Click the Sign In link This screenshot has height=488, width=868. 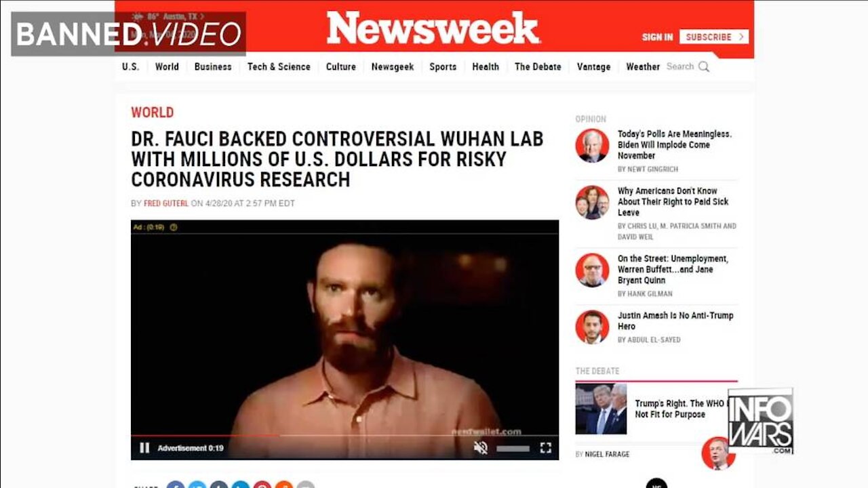pyautogui.click(x=658, y=37)
